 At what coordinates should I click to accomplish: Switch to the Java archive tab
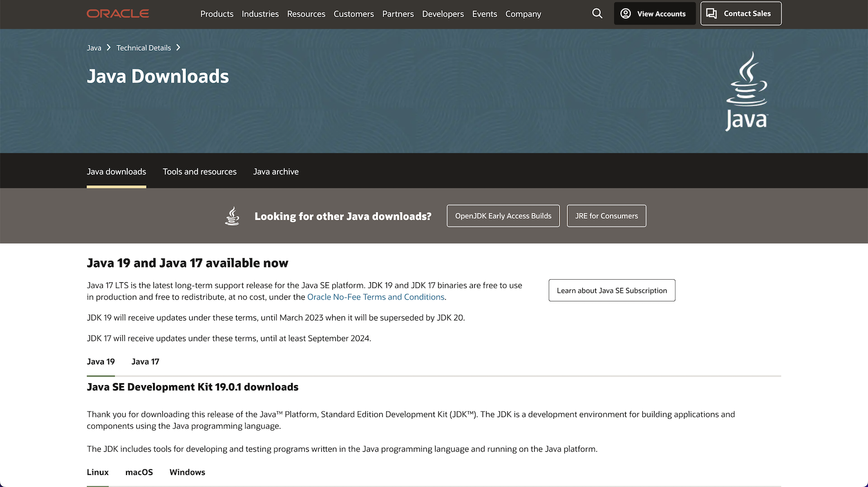276,172
